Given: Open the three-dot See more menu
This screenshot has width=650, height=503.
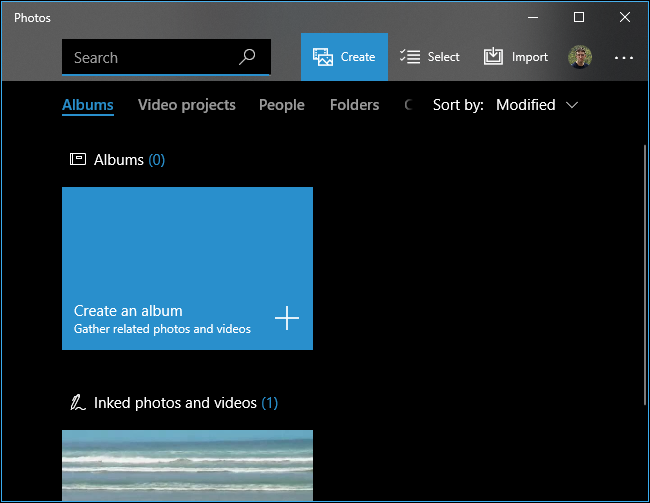Looking at the screenshot, I should tap(624, 58).
